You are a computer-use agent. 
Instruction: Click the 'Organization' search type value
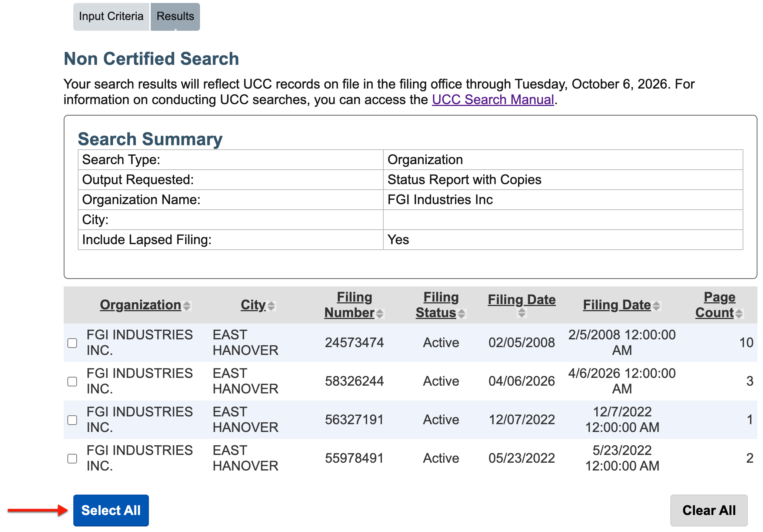(x=425, y=160)
